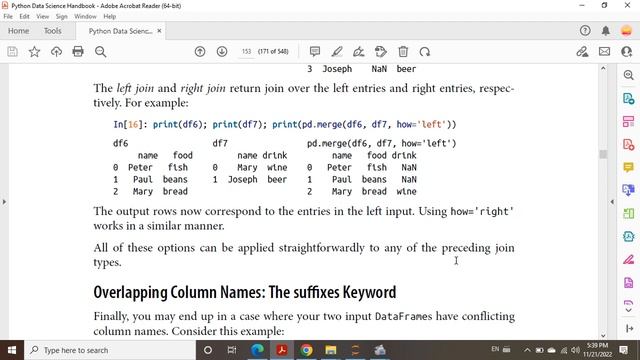The width and height of the screenshot is (640, 360).
Task: Click the upload to cloud icon
Action: pyautogui.click(x=56, y=51)
